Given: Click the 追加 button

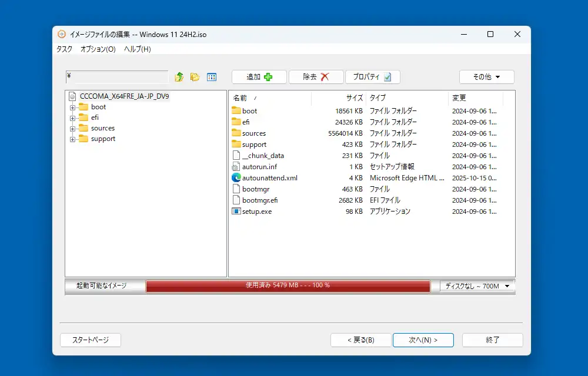Looking at the screenshot, I should tap(259, 77).
